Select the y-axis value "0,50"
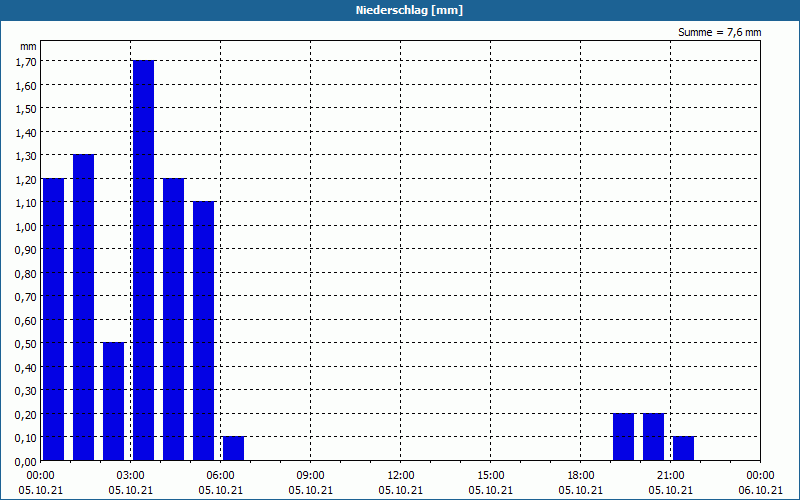 tap(27, 344)
